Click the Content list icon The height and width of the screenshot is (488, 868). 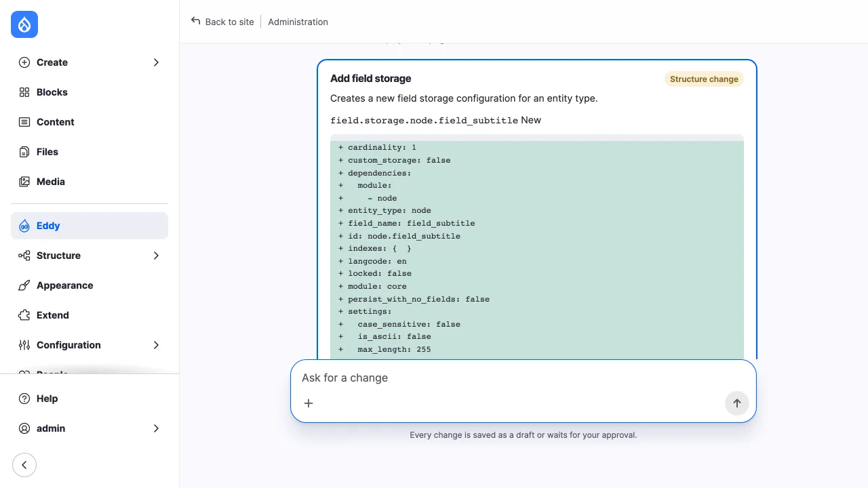tap(24, 122)
